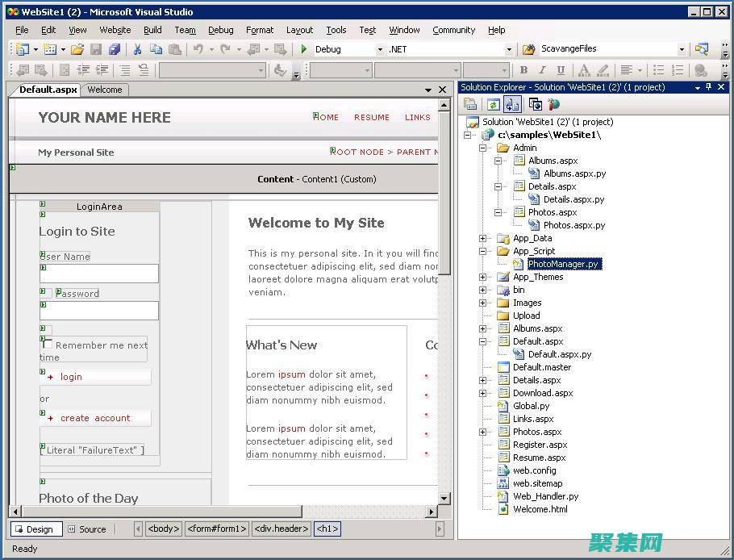Toggle the 'Remember me next time' checkbox
The width and height of the screenshot is (734, 560).
(48, 344)
